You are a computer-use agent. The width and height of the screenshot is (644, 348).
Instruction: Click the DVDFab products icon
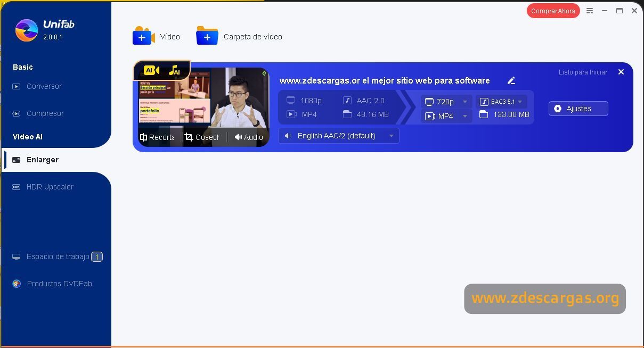click(17, 284)
